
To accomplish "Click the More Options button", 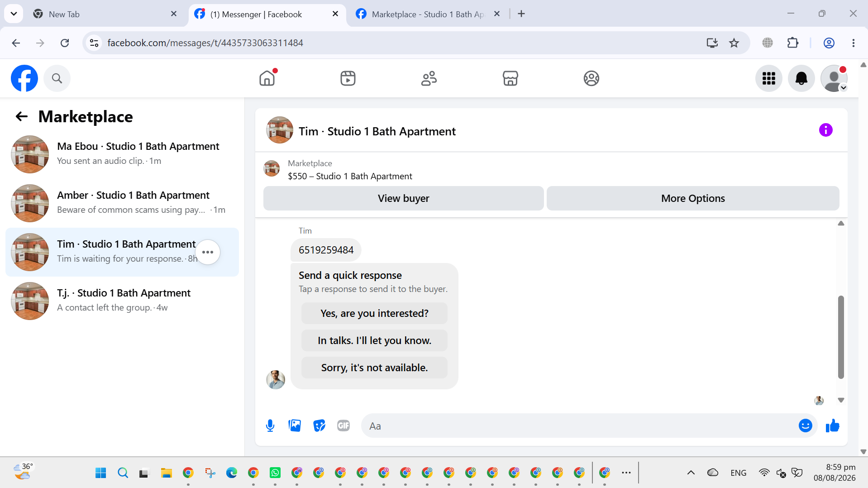I will pos(693,198).
